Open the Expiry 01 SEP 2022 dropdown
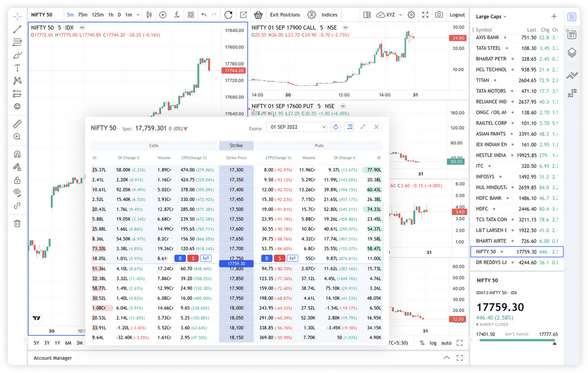The width and height of the screenshot is (588, 373). coord(296,127)
